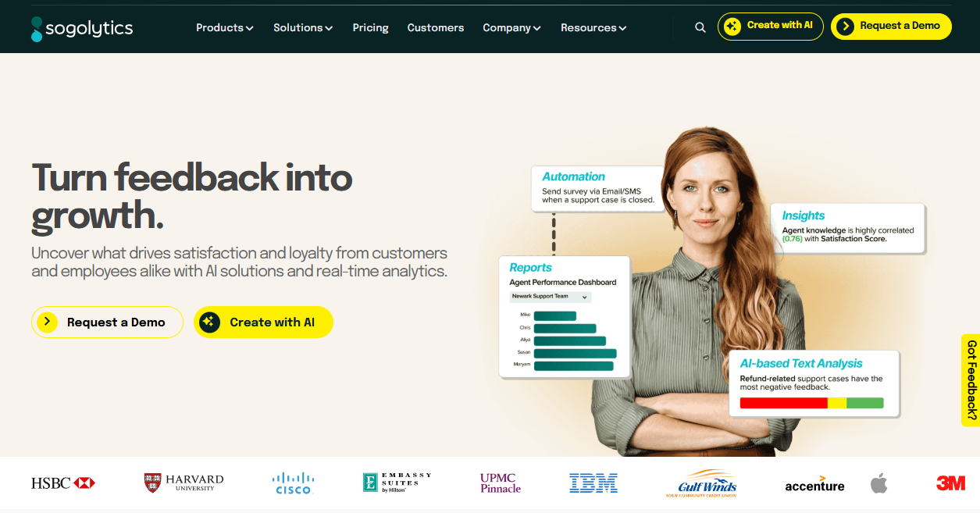Image resolution: width=980 pixels, height=513 pixels.
Task: Click the Accenture logo
Action: [x=814, y=484]
